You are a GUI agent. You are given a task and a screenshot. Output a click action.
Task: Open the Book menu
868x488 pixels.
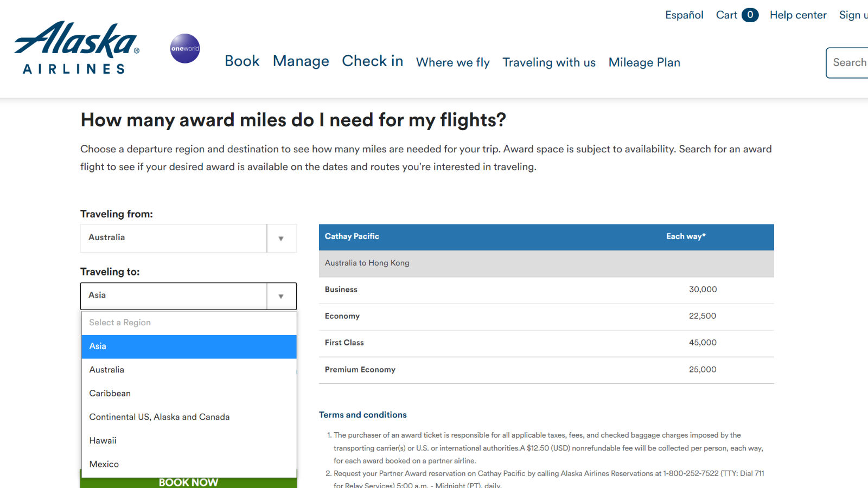tap(242, 61)
